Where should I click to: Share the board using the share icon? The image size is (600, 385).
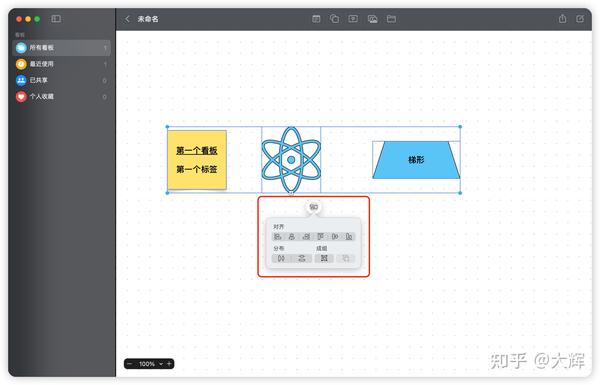click(x=562, y=19)
